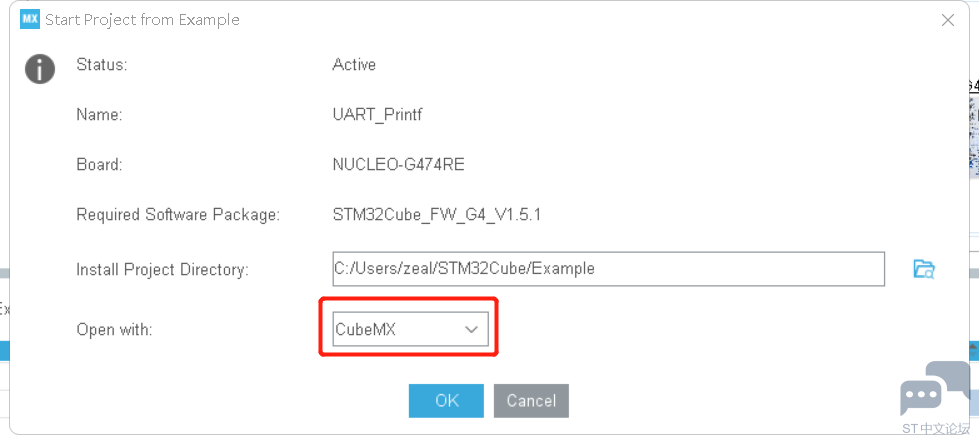Screen dimensions: 979x444
Task: Click the "Install Project Directory:" label
Action: 162,270
